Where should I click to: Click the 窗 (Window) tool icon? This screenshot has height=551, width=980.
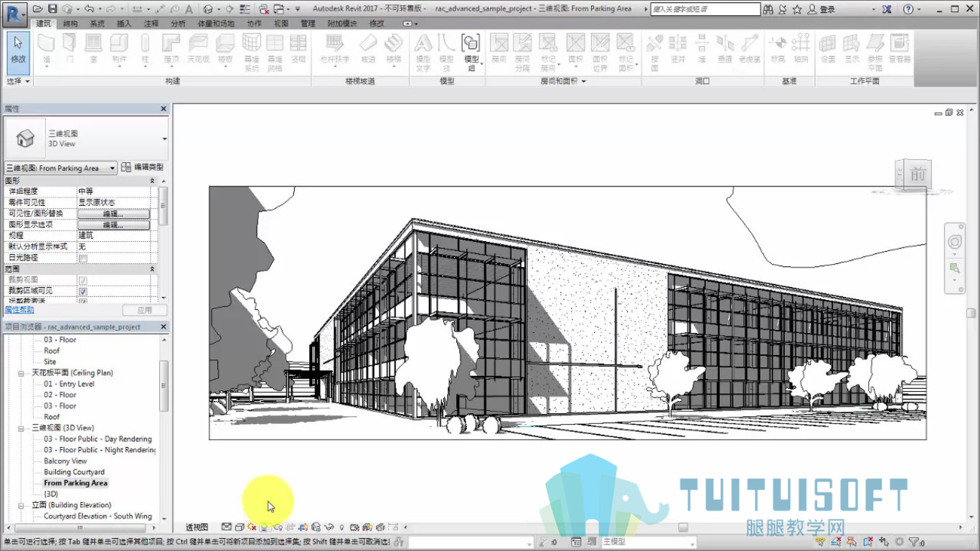93,43
